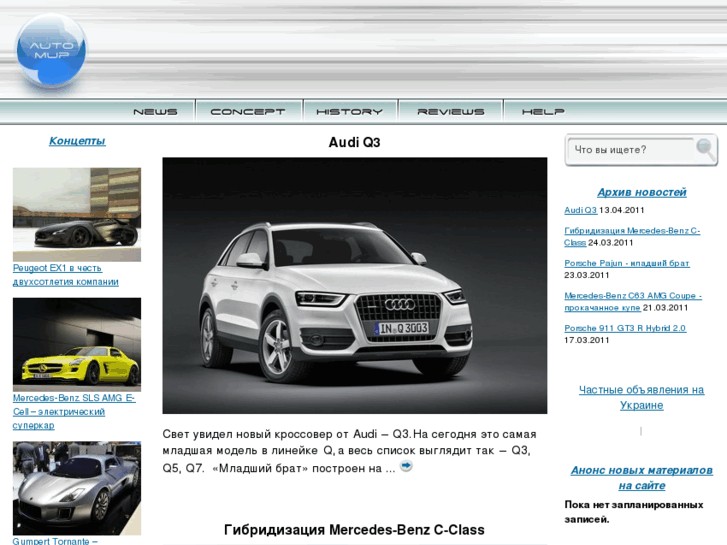Open the 'Концепты' heading link

(x=77, y=141)
